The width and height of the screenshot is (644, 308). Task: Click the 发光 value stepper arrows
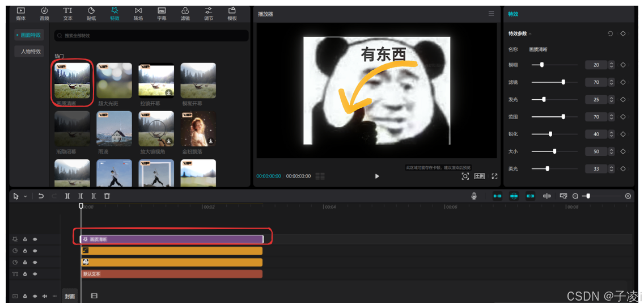611,99
